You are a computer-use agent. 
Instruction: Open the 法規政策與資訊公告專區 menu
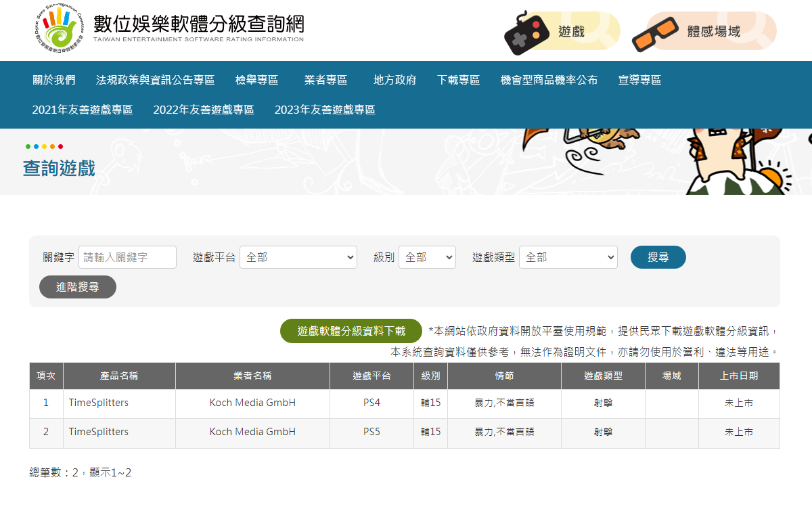point(155,80)
